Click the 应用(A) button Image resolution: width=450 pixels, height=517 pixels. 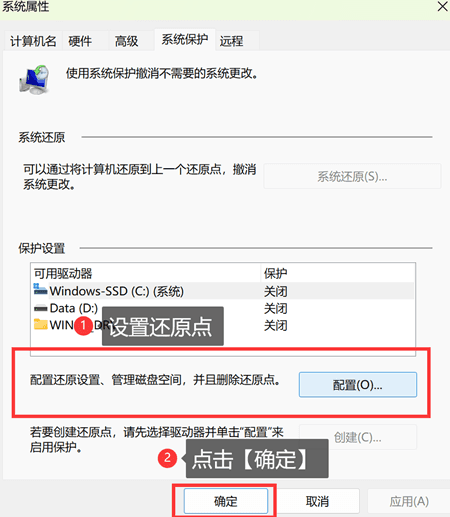409,501
